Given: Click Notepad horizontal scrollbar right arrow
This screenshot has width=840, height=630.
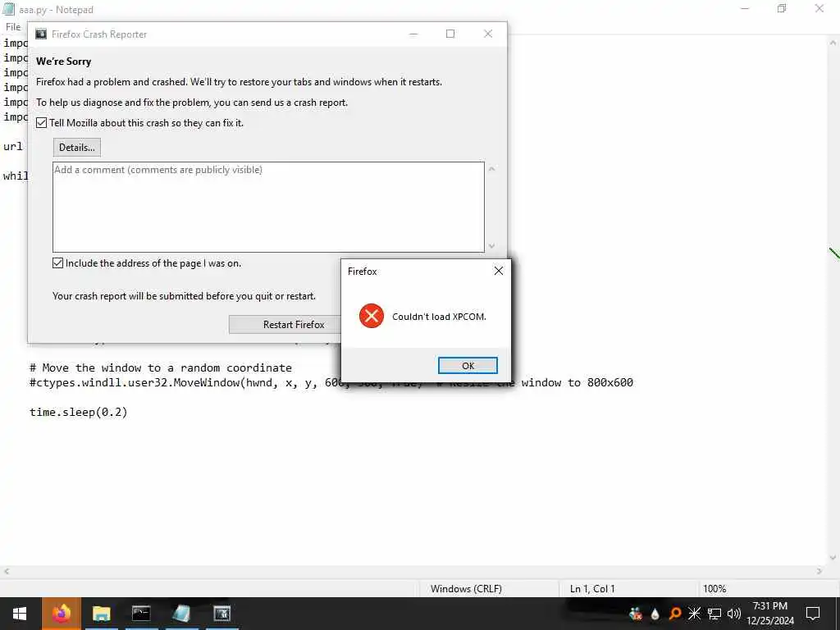Looking at the screenshot, I should (819, 572).
